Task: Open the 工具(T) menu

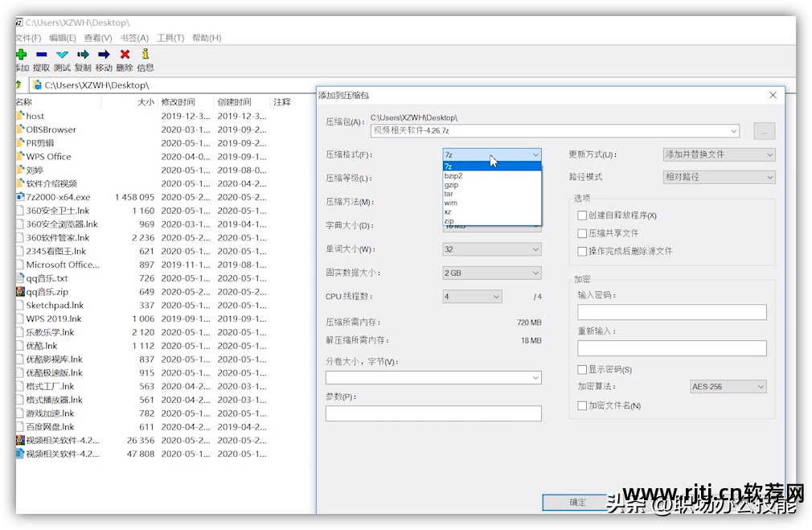Action: [x=170, y=38]
